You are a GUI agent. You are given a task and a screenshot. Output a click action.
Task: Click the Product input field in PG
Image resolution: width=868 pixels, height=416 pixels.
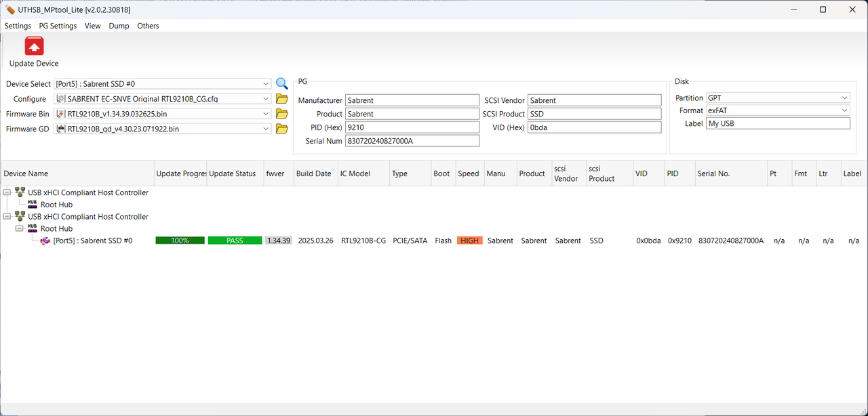(x=412, y=114)
